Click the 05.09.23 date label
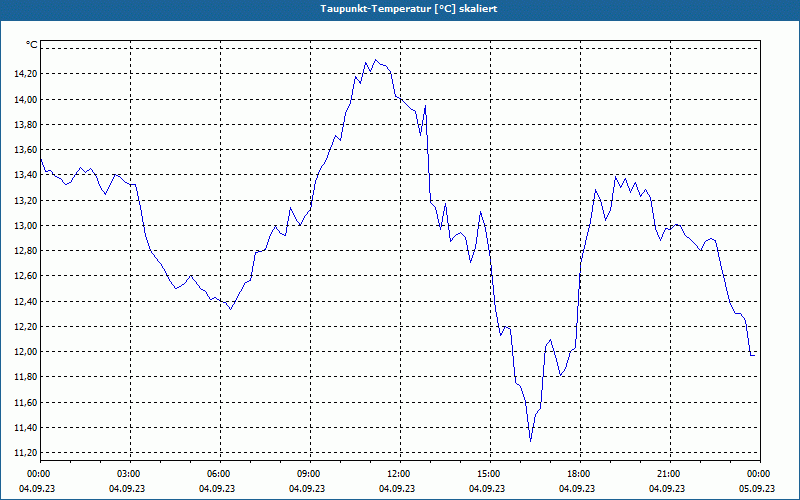The width and height of the screenshot is (800, 500). click(x=757, y=489)
